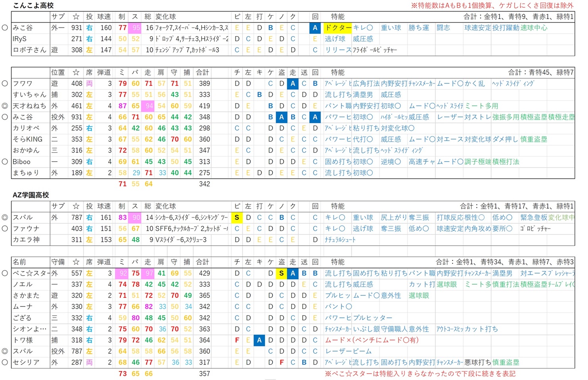Select the ぺこ☆スター name cell

[x=31, y=273]
